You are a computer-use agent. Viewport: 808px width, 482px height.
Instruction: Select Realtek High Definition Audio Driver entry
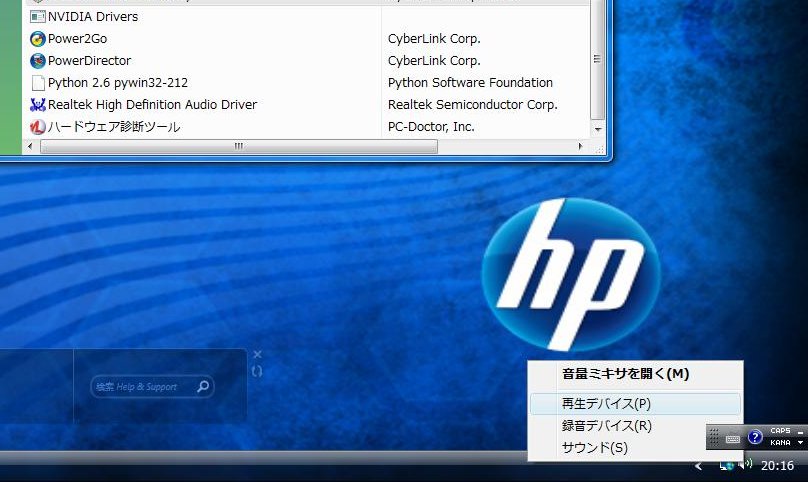(152, 105)
